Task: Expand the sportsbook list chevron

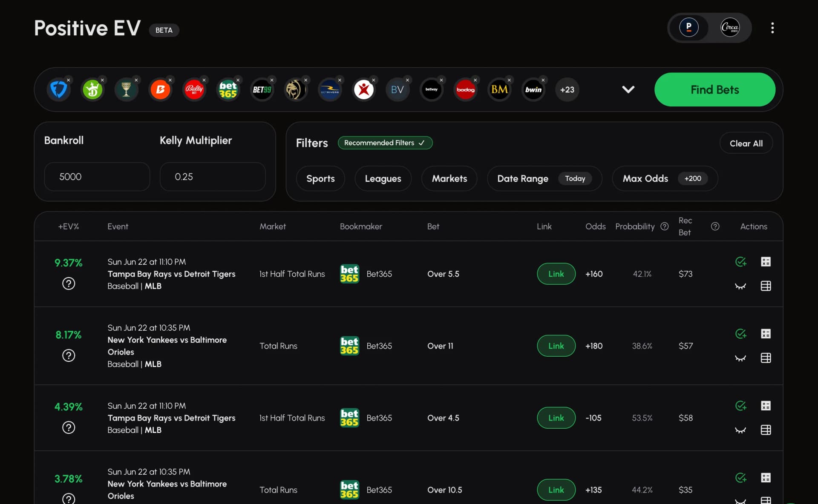Action: pyautogui.click(x=628, y=89)
